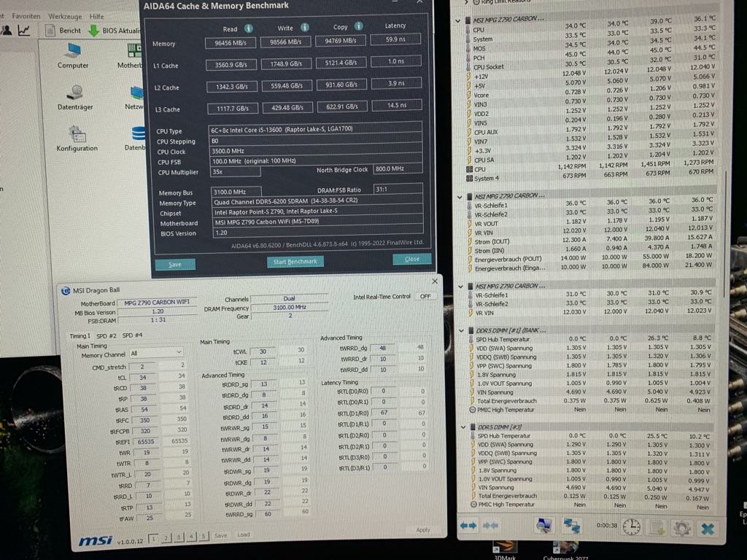Collapse the first MSI MPG Z790 CARBON sensor group
Image resolution: width=747 pixels, height=560 pixels.
[x=458, y=20]
